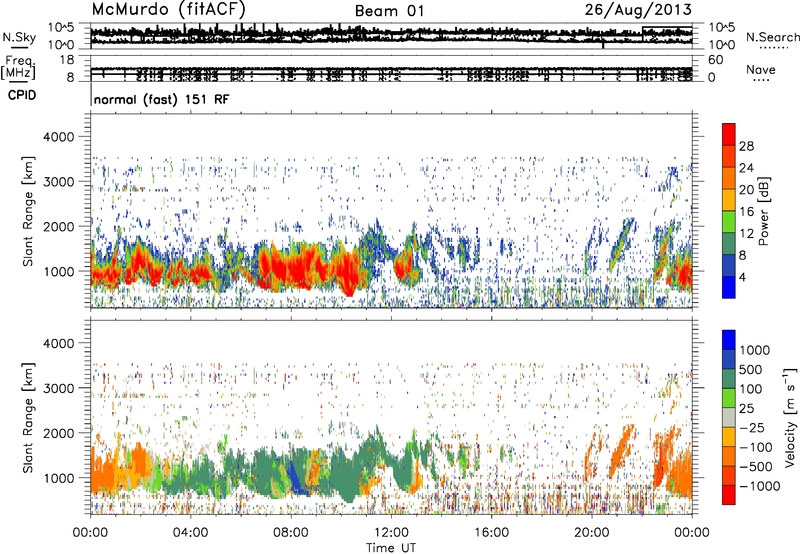Click the "500" value on the velocity colorbar
The width and height of the screenshot is (800, 554).
[x=751, y=370]
